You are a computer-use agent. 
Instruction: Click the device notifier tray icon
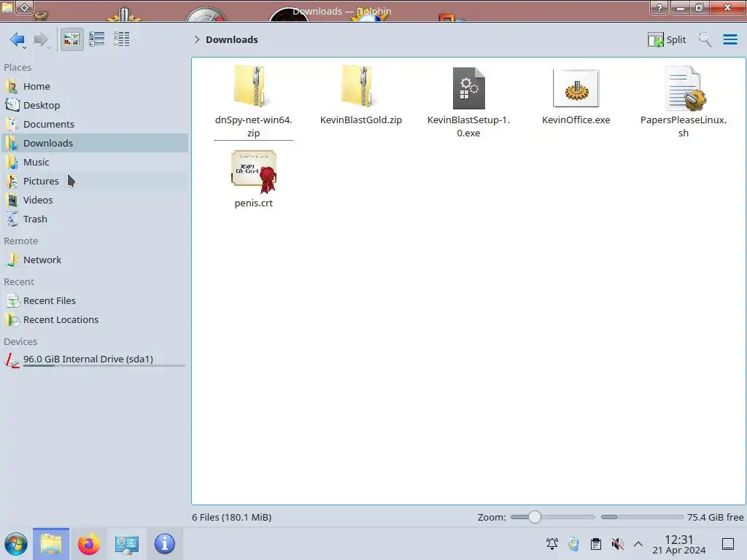click(x=573, y=544)
